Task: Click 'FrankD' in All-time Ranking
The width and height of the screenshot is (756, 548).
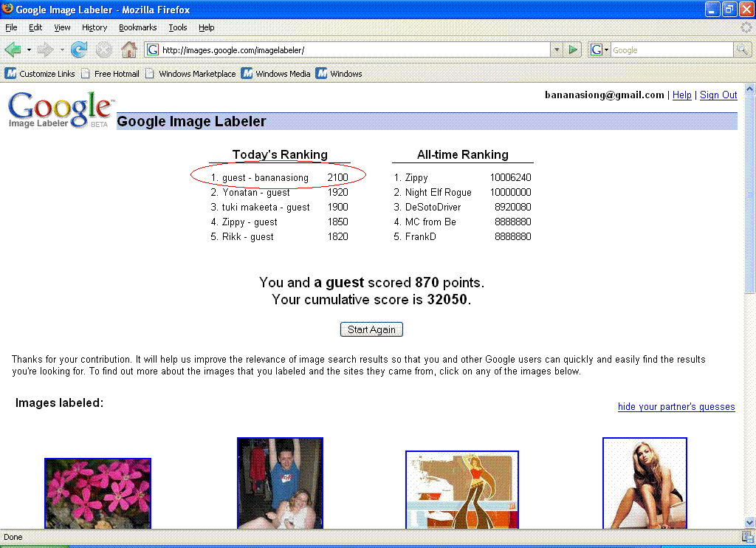Action: pyautogui.click(x=420, y=236)
